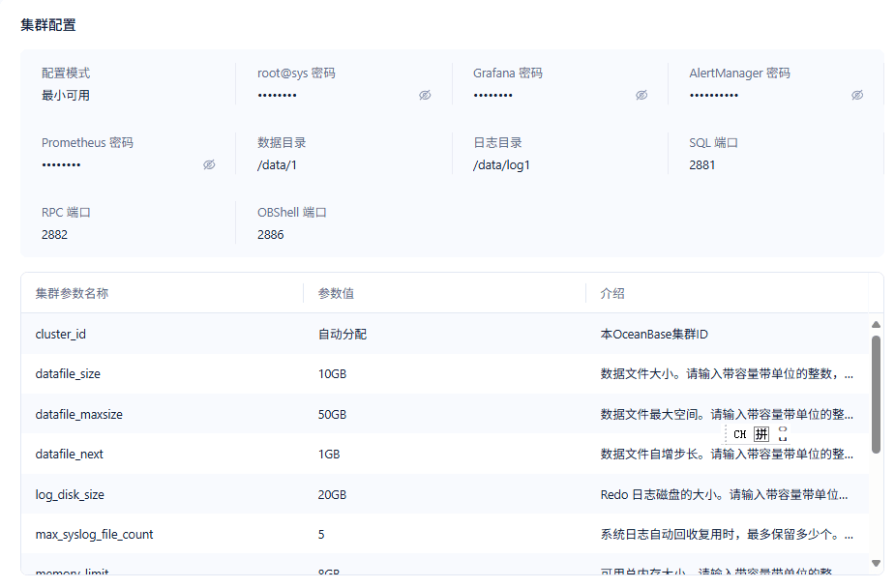Click the 介绍 column header

point(612,293)
